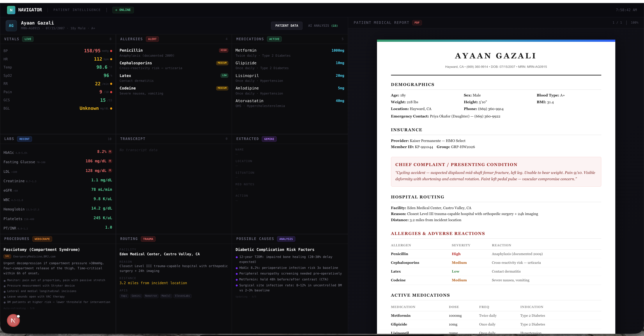Click the SRC source badge in Procedures

[x=7, y=256]
